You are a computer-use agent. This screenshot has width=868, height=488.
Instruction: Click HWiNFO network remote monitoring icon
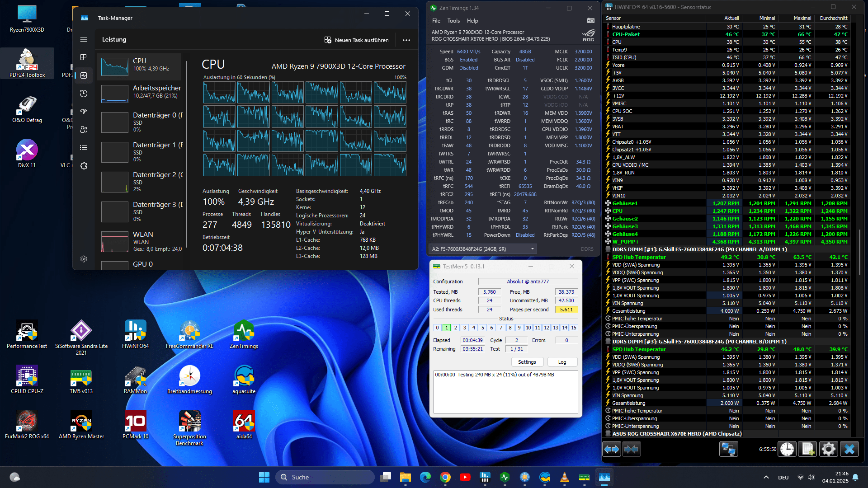click(728, 449)
